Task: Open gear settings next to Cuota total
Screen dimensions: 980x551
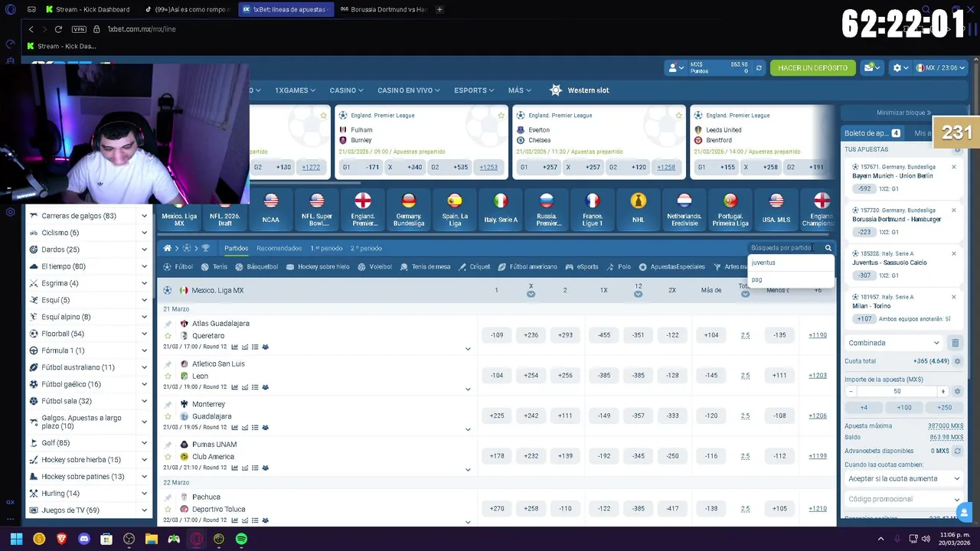Action: coord(957,361)
